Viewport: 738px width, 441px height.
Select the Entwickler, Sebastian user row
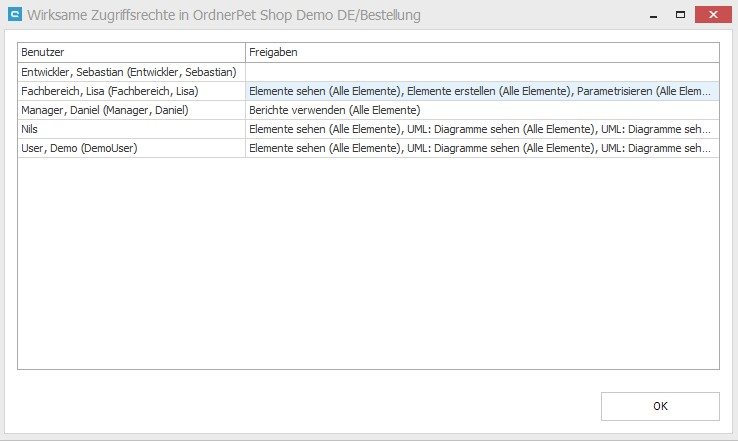click(129, 72)
